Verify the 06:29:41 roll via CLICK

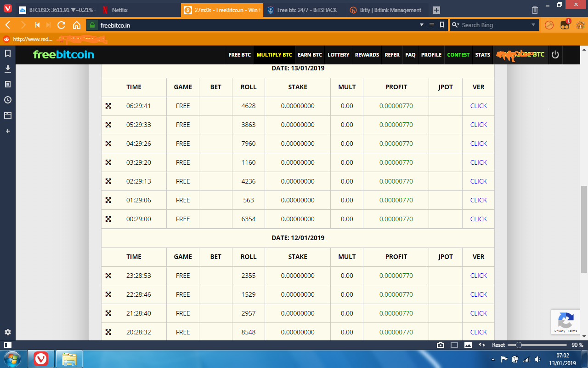pos(478,106)
